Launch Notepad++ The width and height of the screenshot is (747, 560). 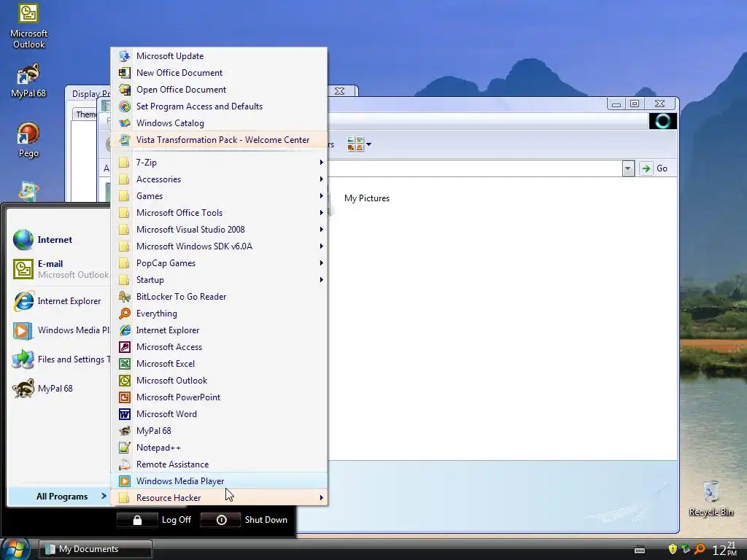tap(219, 448)
